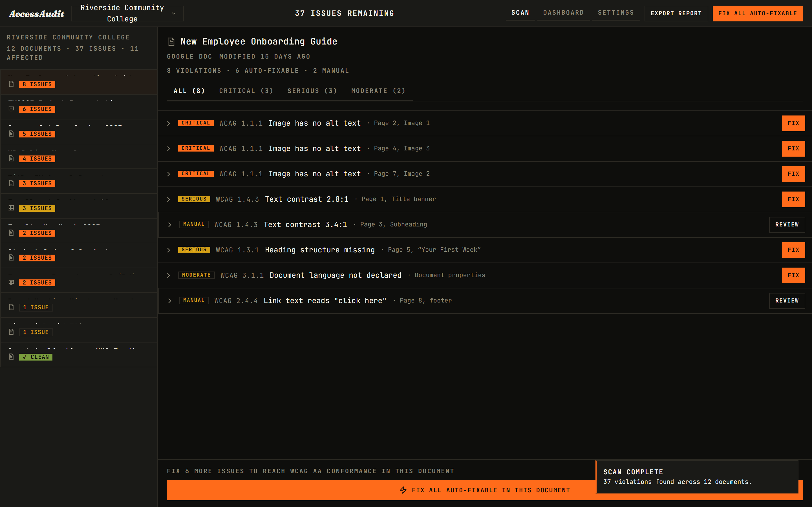Screen dimensions: 812x507
Task: Click the document icon next to the Onboarding Guide title
Action: (171, 42)
